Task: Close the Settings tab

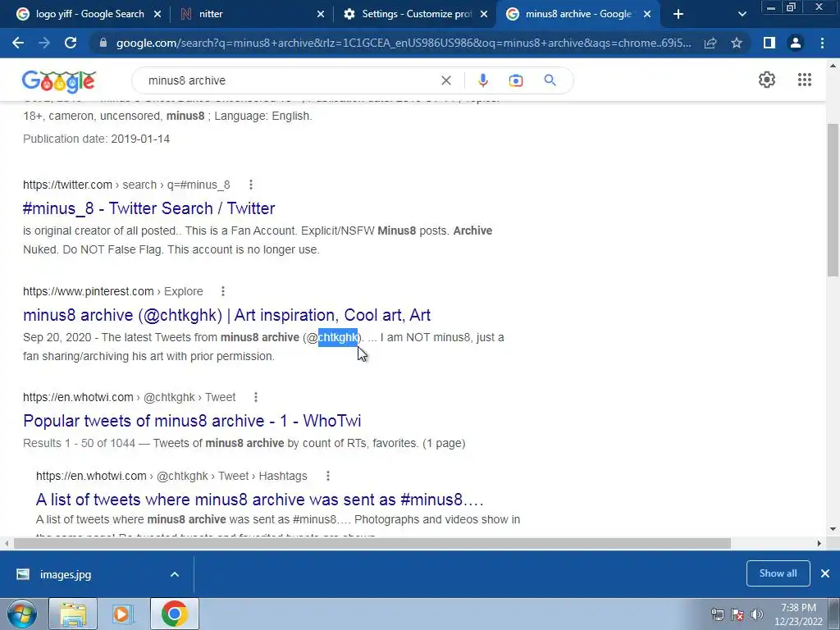Action: tap(484, 15)
